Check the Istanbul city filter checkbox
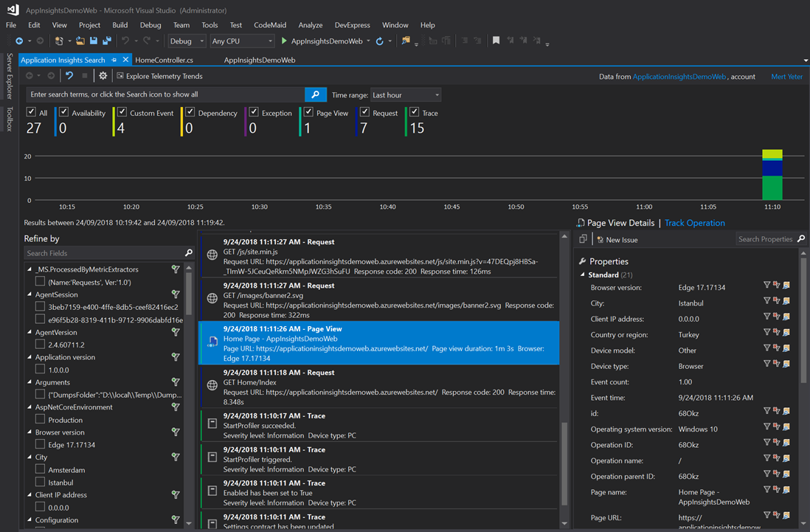The image size is (810, 532). point(40,482)
